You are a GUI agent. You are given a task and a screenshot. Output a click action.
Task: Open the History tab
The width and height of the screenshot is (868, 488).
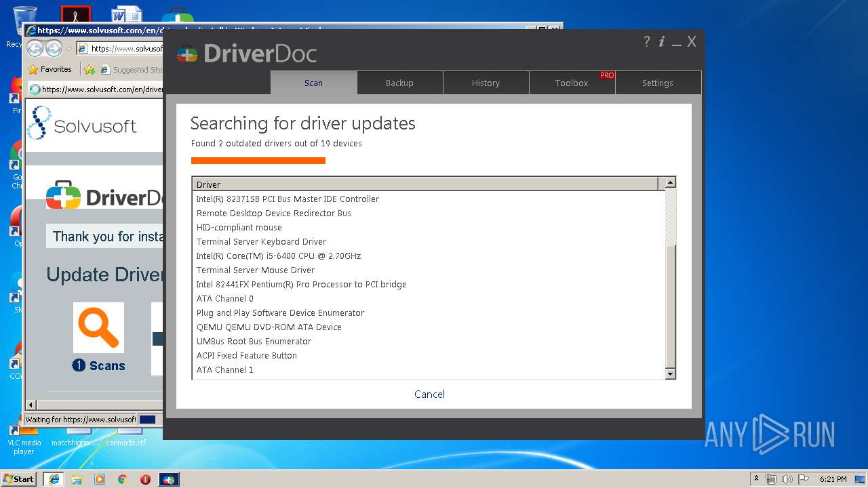tap(486, 83)
